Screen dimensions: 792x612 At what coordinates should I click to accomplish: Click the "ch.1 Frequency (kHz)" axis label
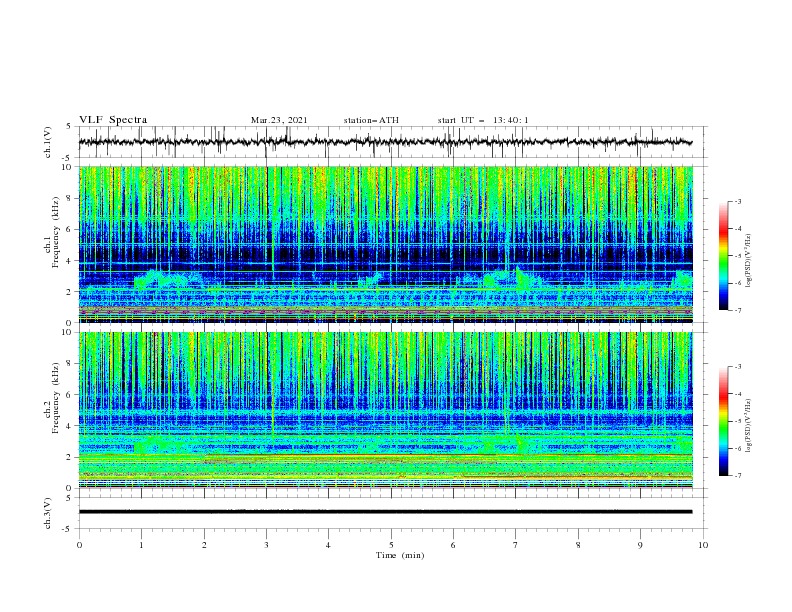[52, 232]
